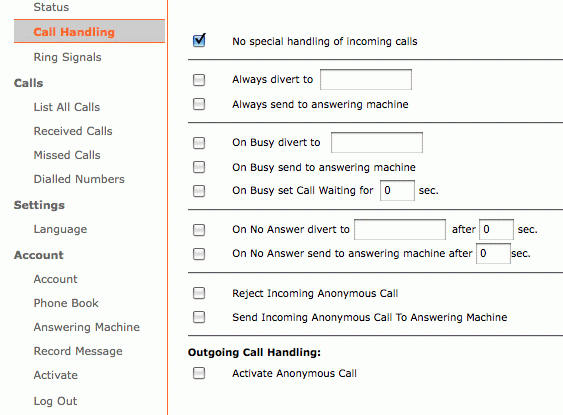Check the On Busy divert to option

[x=199, y=143]
